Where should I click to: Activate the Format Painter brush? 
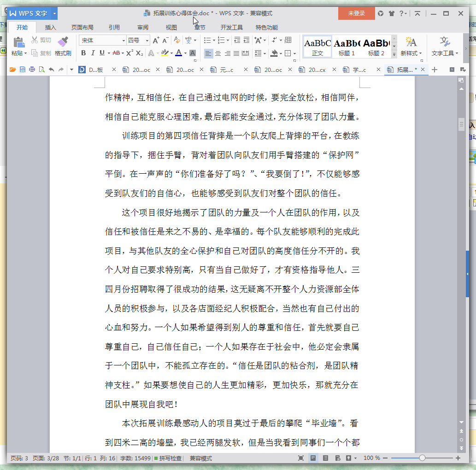click(63, 42)
